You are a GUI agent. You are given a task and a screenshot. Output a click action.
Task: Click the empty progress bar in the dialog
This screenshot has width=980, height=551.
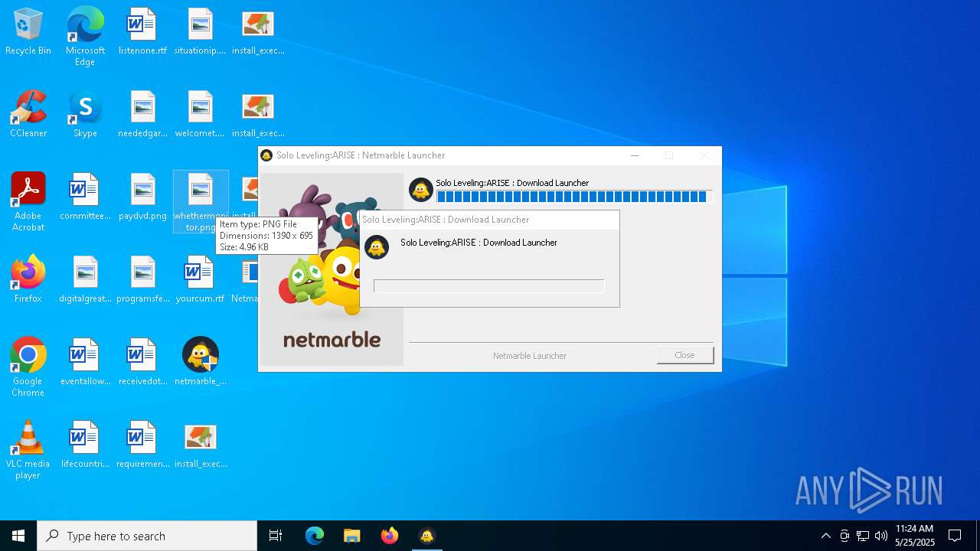tap(489, 286)
